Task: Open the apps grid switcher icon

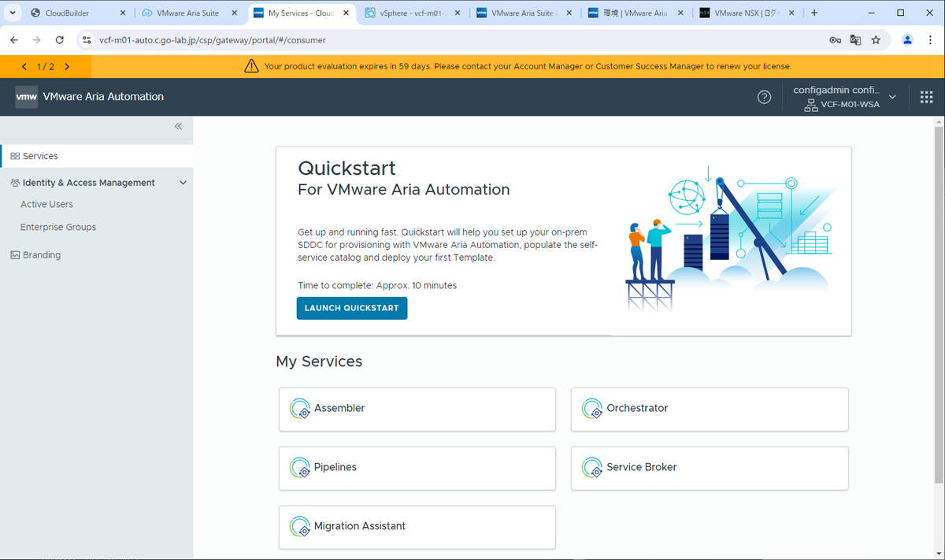Action: click(x=926, y=97)
